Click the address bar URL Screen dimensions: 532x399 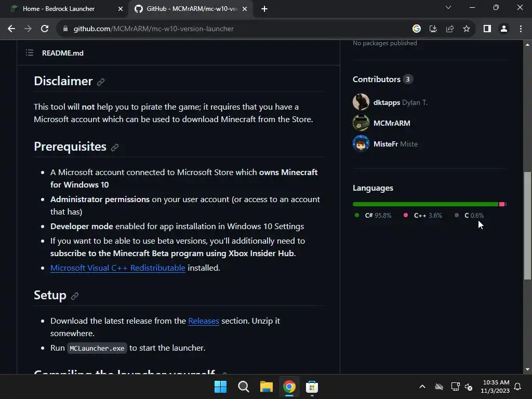pyautogui.click(x=154, y=29)
